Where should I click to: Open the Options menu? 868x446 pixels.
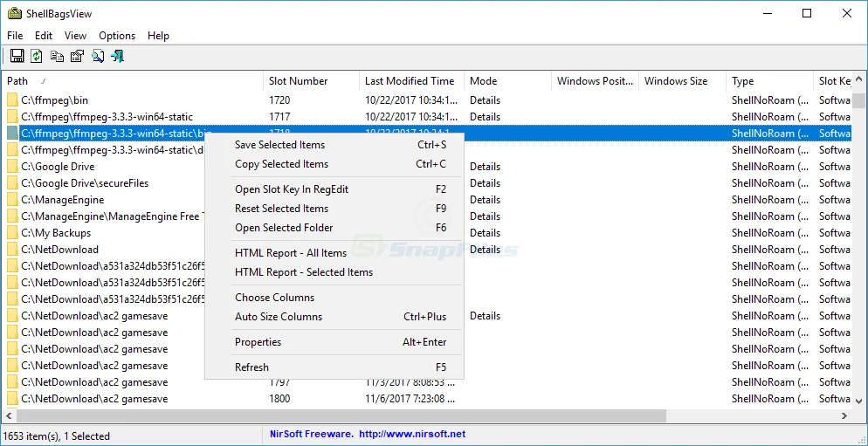(x=117, y=36)
